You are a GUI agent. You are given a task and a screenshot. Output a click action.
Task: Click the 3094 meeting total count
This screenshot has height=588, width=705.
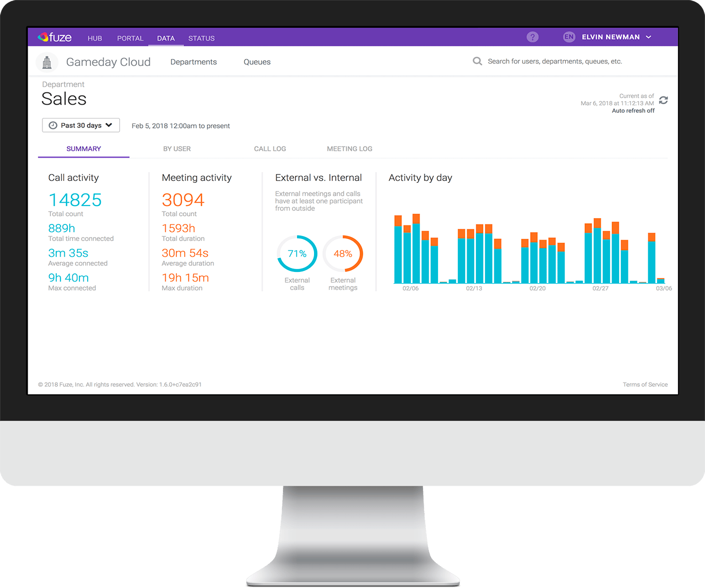point(183,200)
